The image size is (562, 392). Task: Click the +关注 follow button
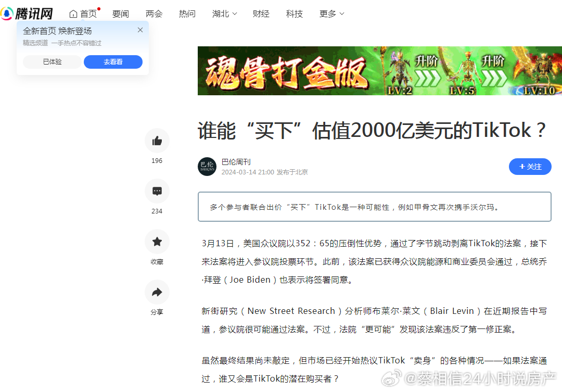(x=530, y=167)
